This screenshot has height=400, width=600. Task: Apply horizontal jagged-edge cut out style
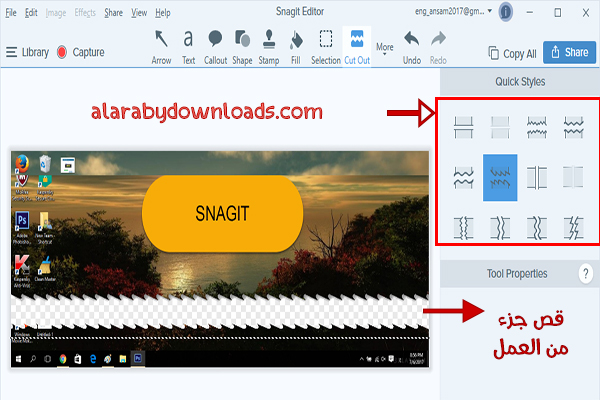[x=537, y=127]
